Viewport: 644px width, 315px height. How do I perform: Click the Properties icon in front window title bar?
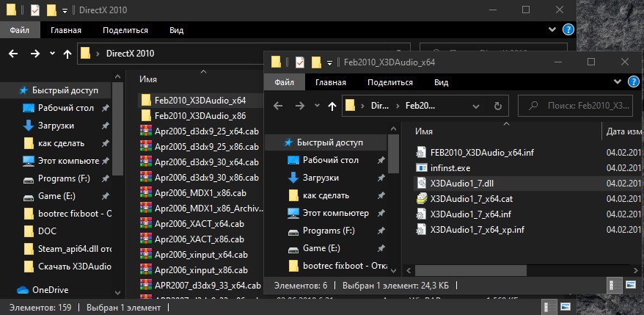click(x=300, y=62)
